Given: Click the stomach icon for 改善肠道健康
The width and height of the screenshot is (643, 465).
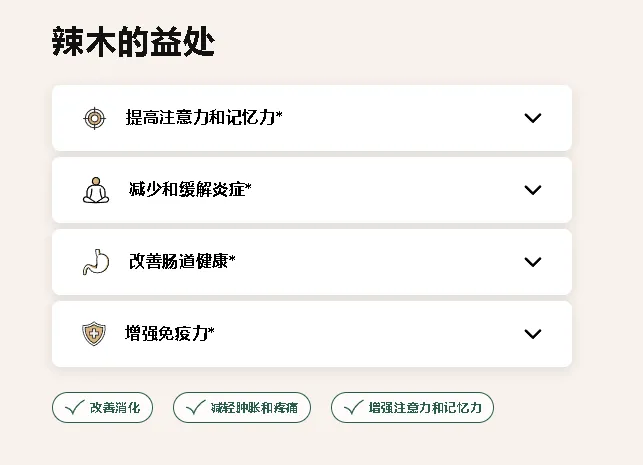Looking at the screenshot, I should (x=95, y=262).
